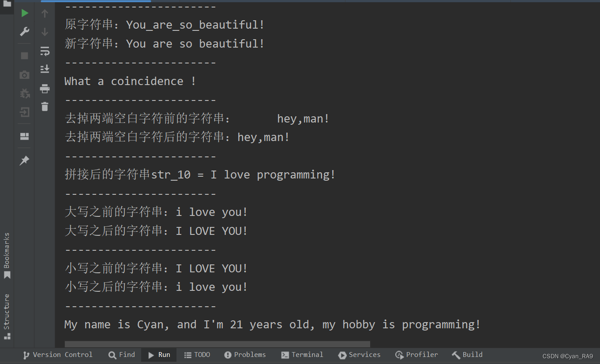Print the console output
Screen dimensions: 600x364
45,89
